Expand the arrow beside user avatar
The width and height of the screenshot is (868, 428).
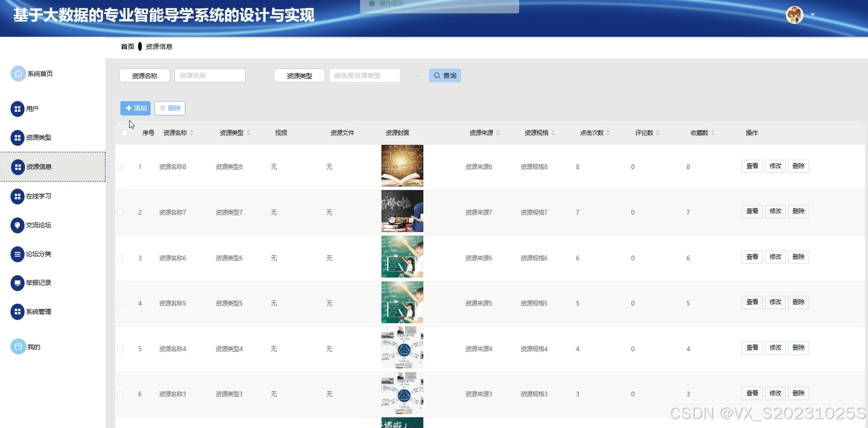[x=812, y=15]
